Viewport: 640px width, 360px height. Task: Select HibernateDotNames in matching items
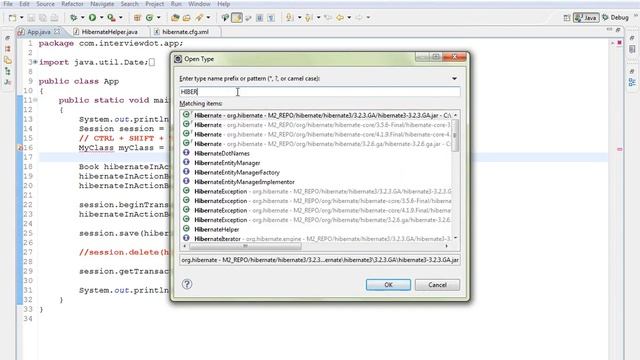(317, 153)
